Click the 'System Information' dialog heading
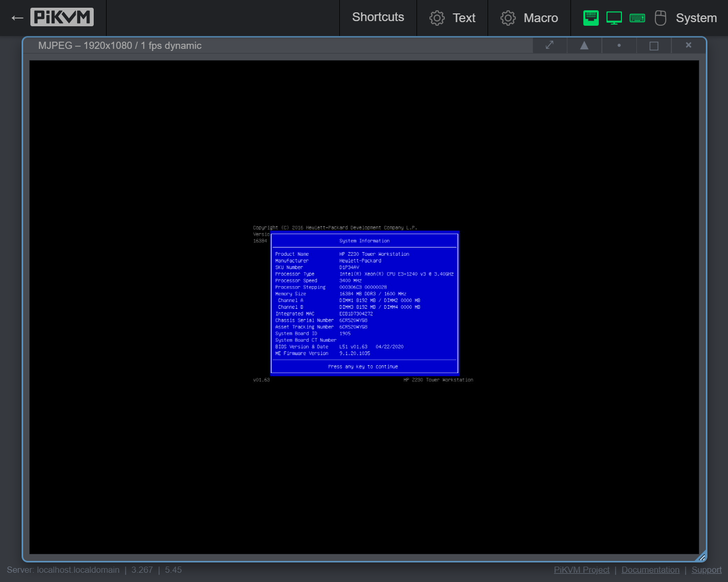 click(x=365, y=241)
